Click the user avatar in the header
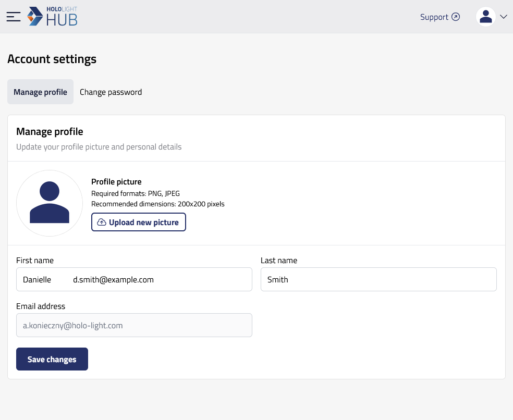 (x=486, y=17)
